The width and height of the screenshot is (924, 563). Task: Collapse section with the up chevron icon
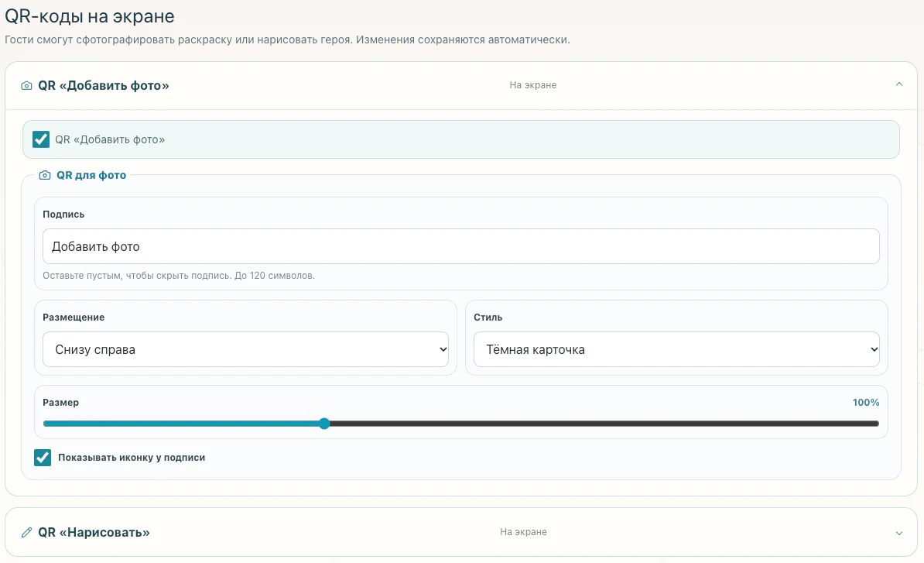click(898, 84)
